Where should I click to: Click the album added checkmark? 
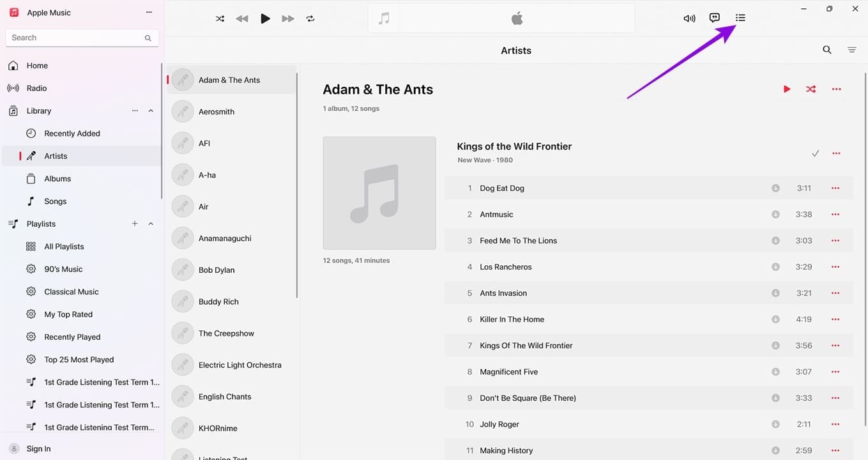815,153
